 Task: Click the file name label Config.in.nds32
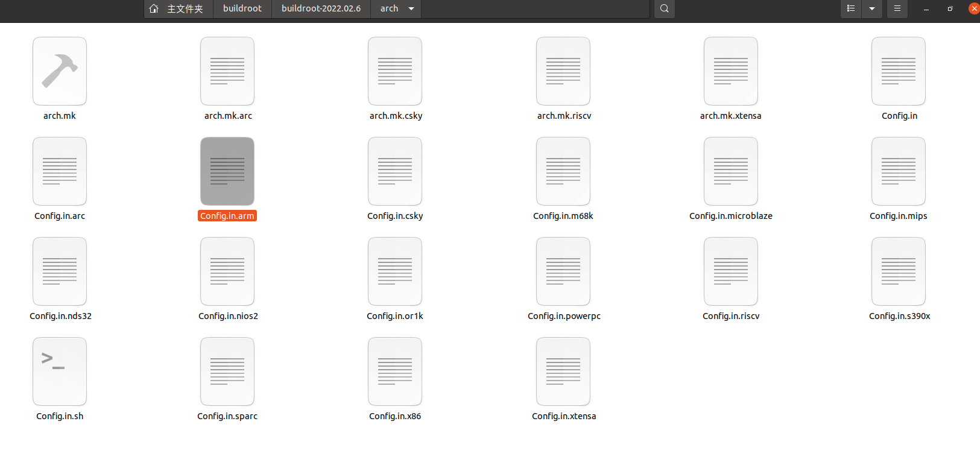click(x=60, y=316)
